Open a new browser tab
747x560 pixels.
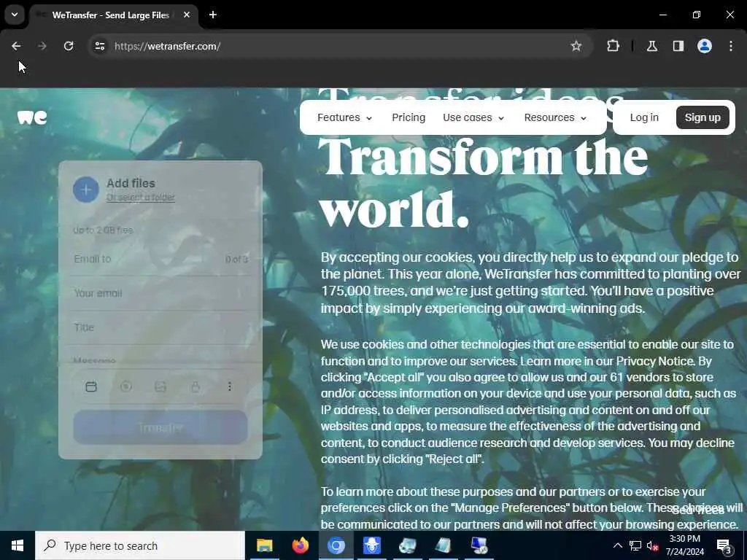(x=213, y=15)
